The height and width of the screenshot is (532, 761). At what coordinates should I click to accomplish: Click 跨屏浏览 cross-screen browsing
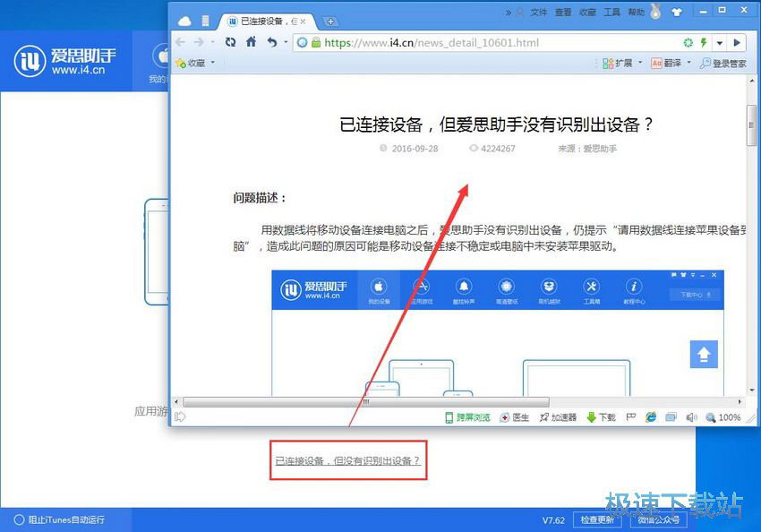468,417
